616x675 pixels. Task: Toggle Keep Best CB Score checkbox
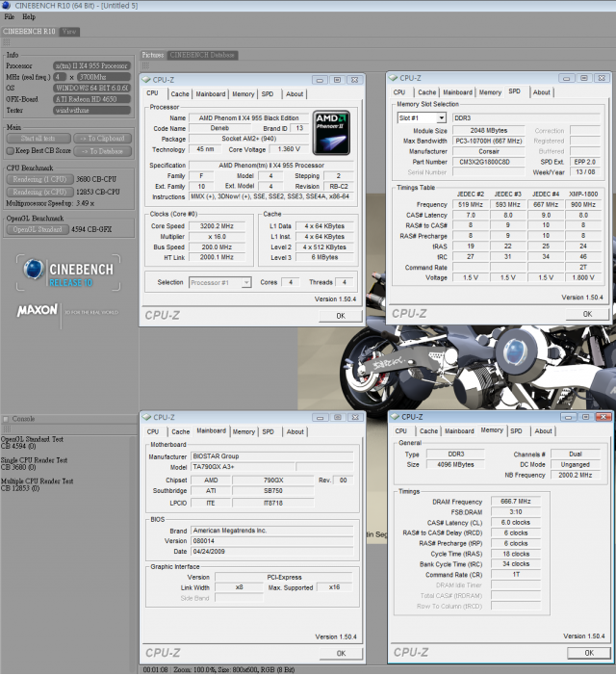click(11, 151)
